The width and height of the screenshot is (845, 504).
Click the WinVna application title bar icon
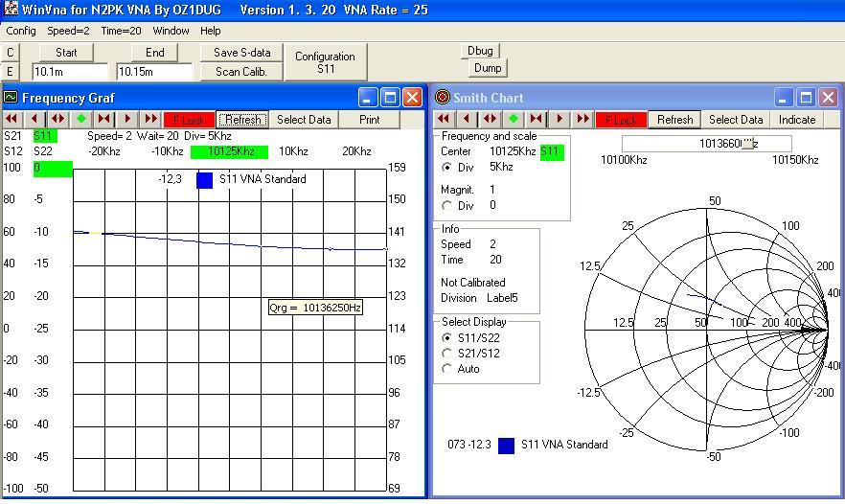11,10
